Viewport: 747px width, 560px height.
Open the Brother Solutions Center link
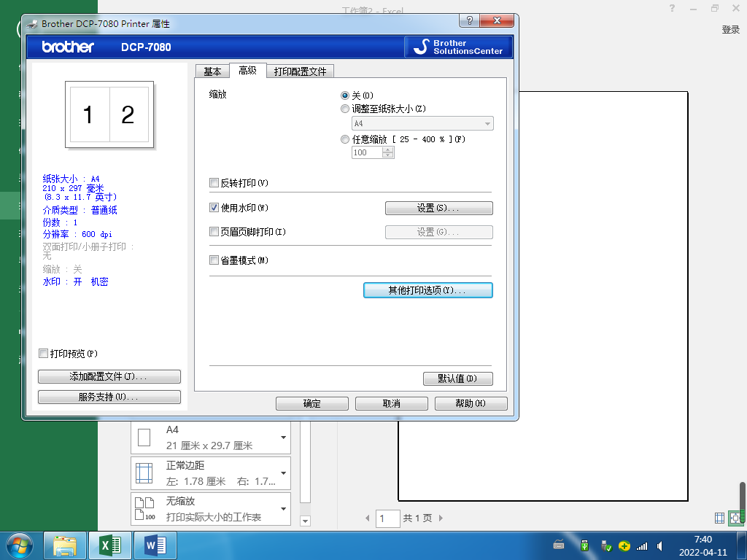click(x=458, y=47)
